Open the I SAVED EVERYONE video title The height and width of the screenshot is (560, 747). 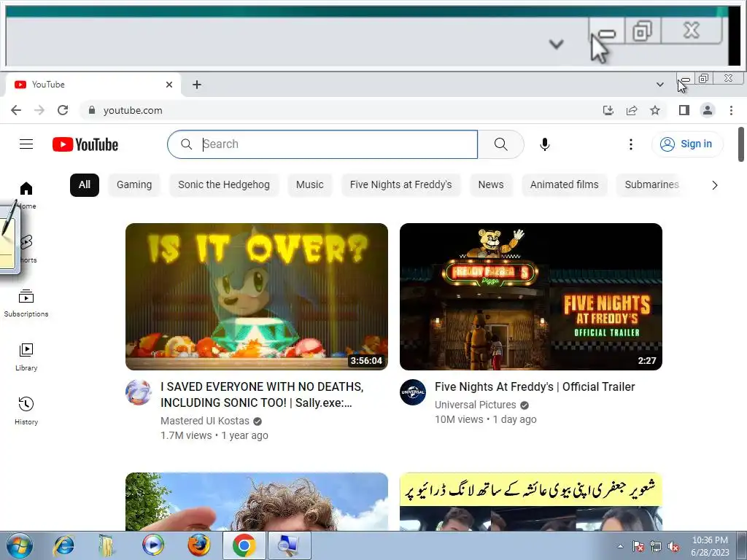tap(262, 394)
